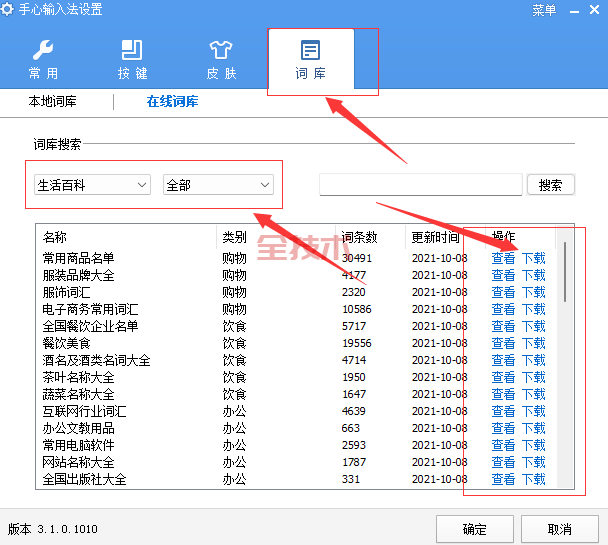View the 全国餐饮企业名单 dictionary
The width and height of the screenshot is (608, 545).
[x=503, y=326]
